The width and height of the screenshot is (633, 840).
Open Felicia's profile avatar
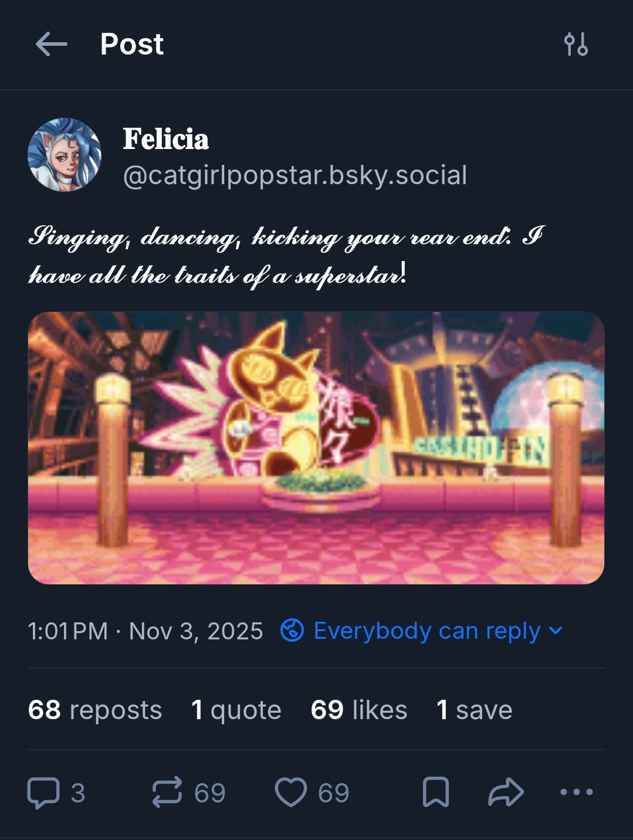(65, 155)
